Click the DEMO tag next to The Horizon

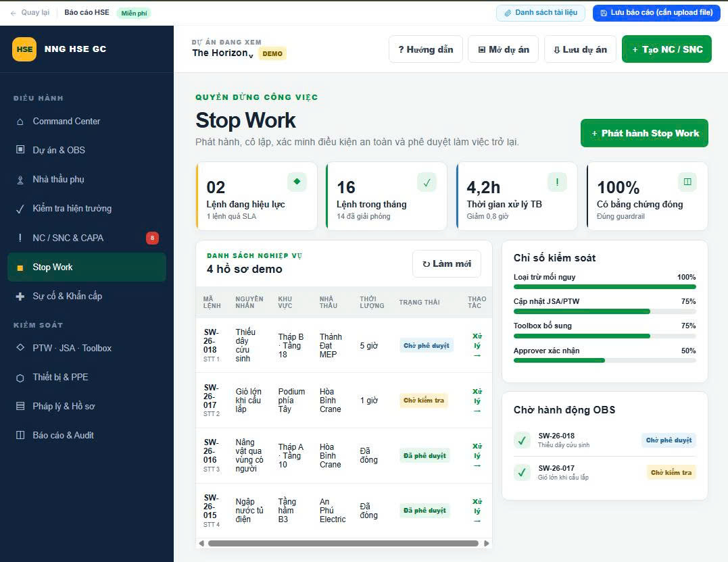click(x=272, y=54)
